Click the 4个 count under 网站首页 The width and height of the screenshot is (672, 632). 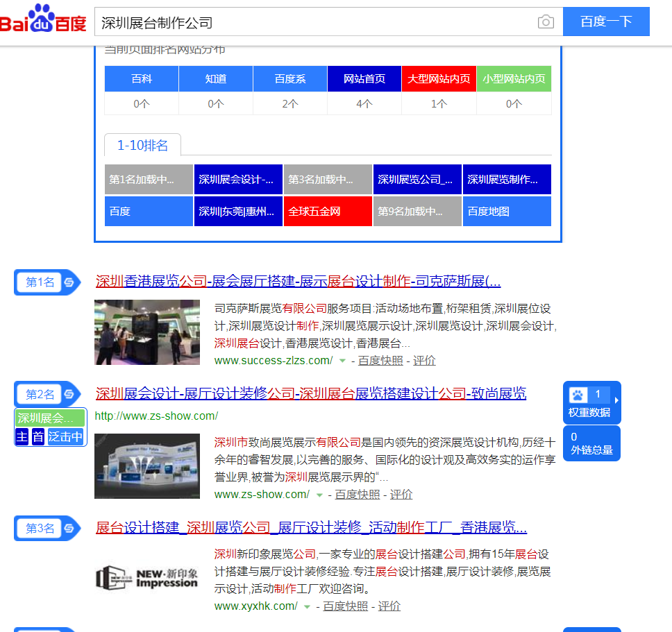(x=364, y=103)
